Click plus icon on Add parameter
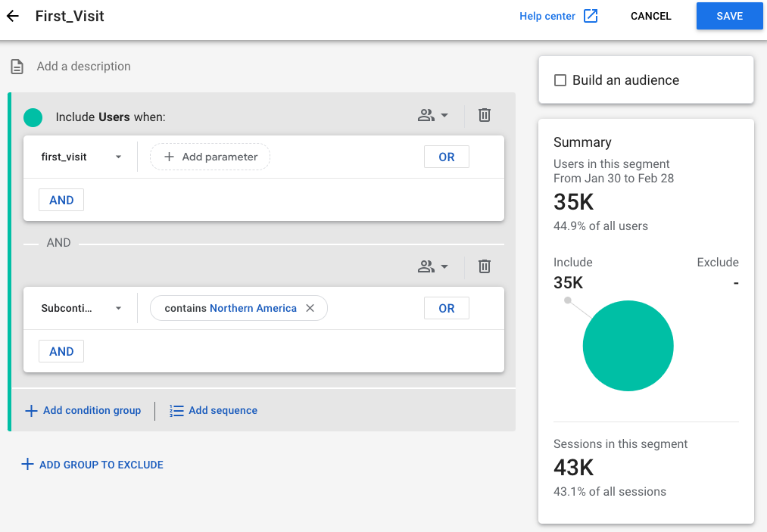Viewport: 767px width, 532px height. pyautogui.click(x=170, y=157)
